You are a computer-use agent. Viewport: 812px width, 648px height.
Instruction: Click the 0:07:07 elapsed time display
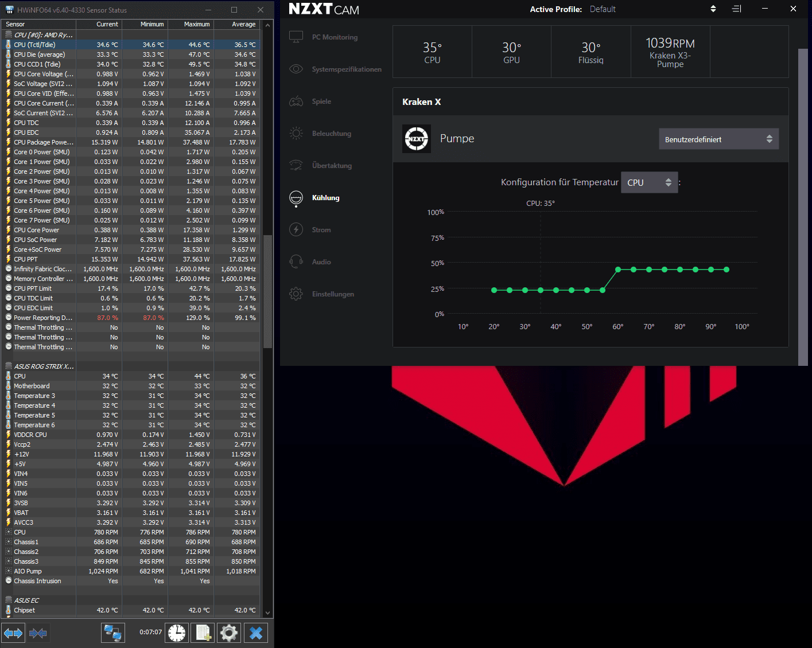tap(150, 632)
